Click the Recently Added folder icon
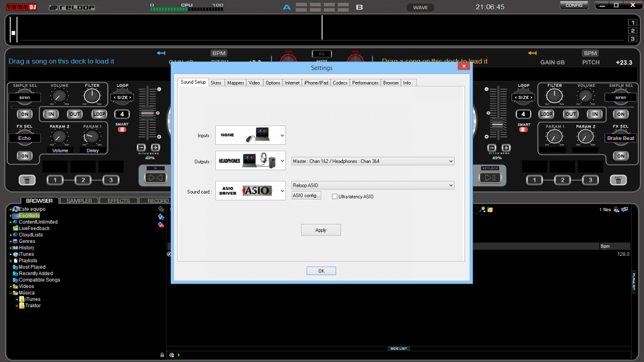Image resolution: width=644 pixels, height=362 pixels. coord(16,274)
